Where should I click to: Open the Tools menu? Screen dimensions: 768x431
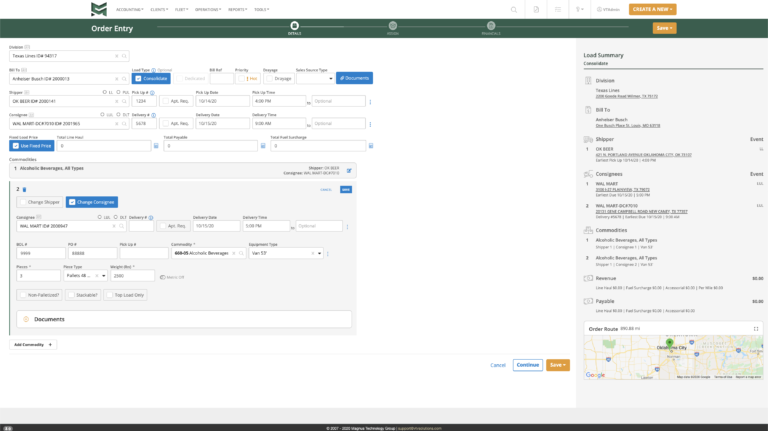coord(262,9)
